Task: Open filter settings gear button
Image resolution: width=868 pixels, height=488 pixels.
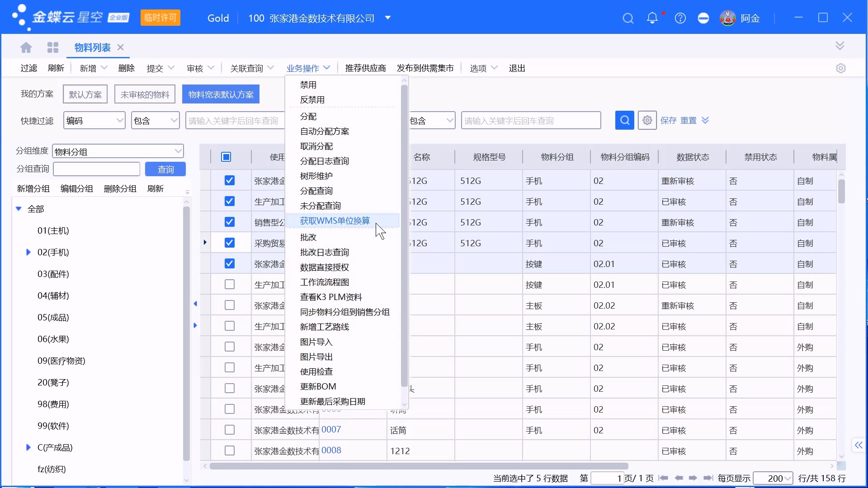Action: 647,120
